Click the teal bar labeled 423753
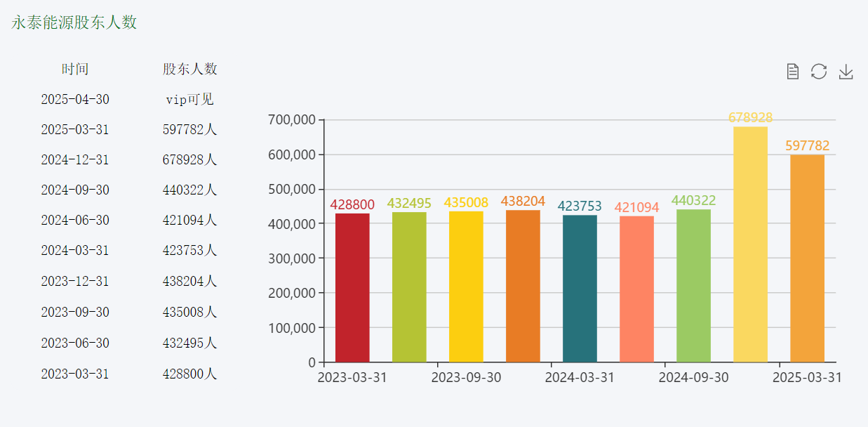Viewport: 868px width, 427px height. click(580, 289)
